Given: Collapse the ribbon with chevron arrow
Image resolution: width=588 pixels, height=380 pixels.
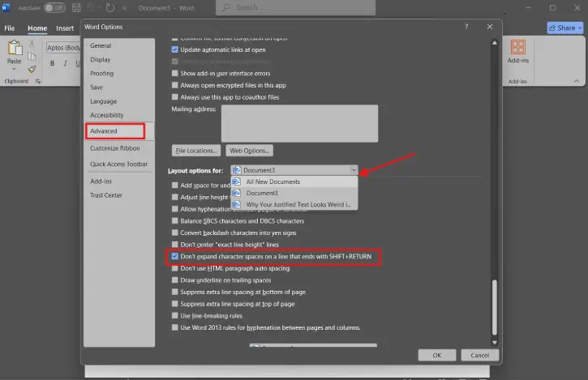Looking at the screenshot, I should pyautogui.click(x=577, y=81).
